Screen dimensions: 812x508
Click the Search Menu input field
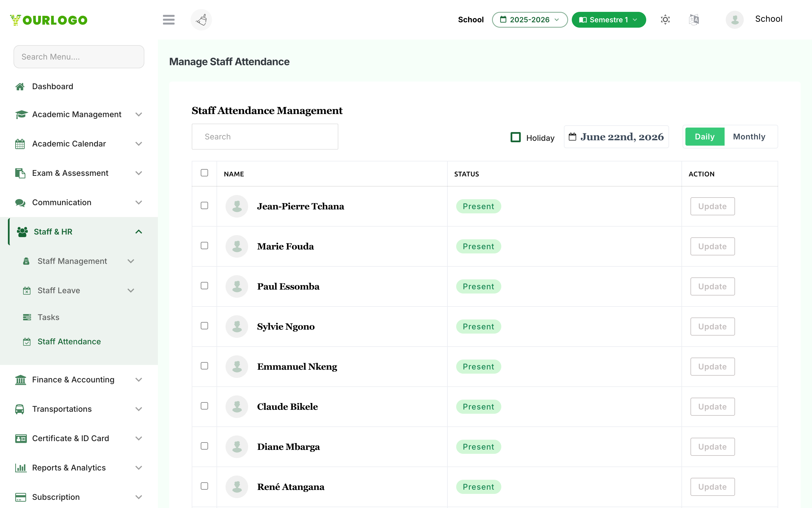pos(79,57)
